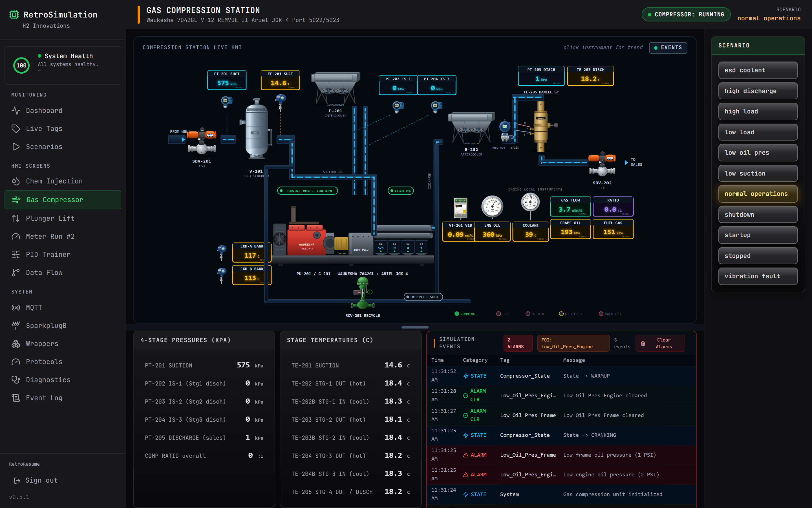Select the shutdown scenario
Screen dimensions: 812x508
(x=758, y=214)
